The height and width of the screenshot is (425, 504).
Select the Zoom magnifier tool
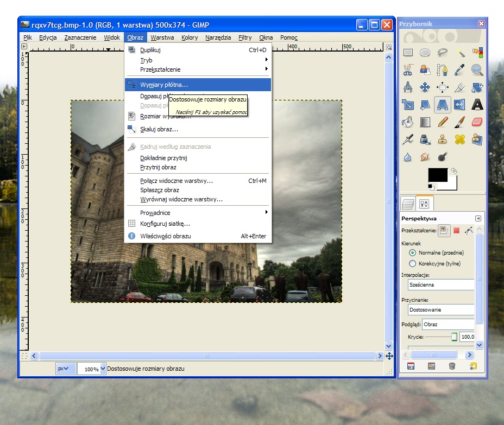coord(477,70)
